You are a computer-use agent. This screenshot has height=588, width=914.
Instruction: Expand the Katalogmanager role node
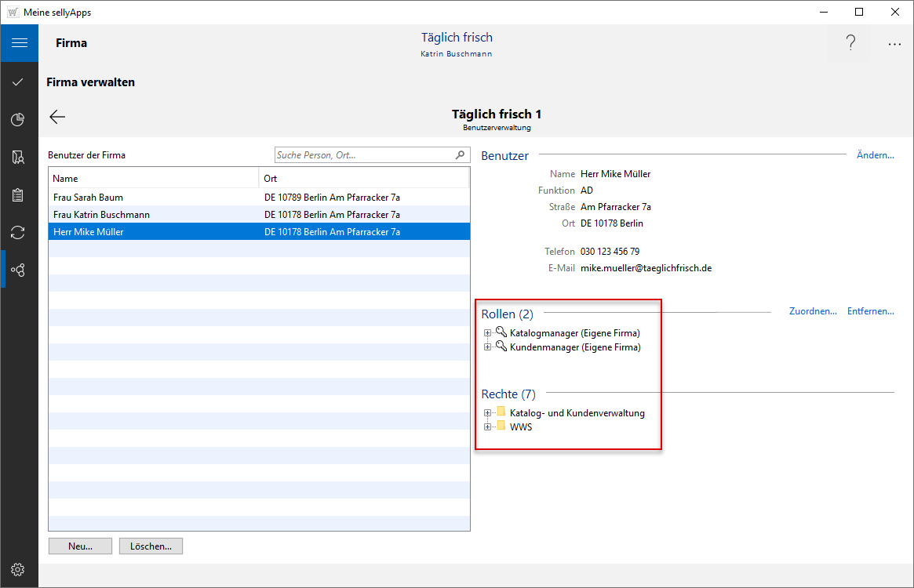click(488, 333)
